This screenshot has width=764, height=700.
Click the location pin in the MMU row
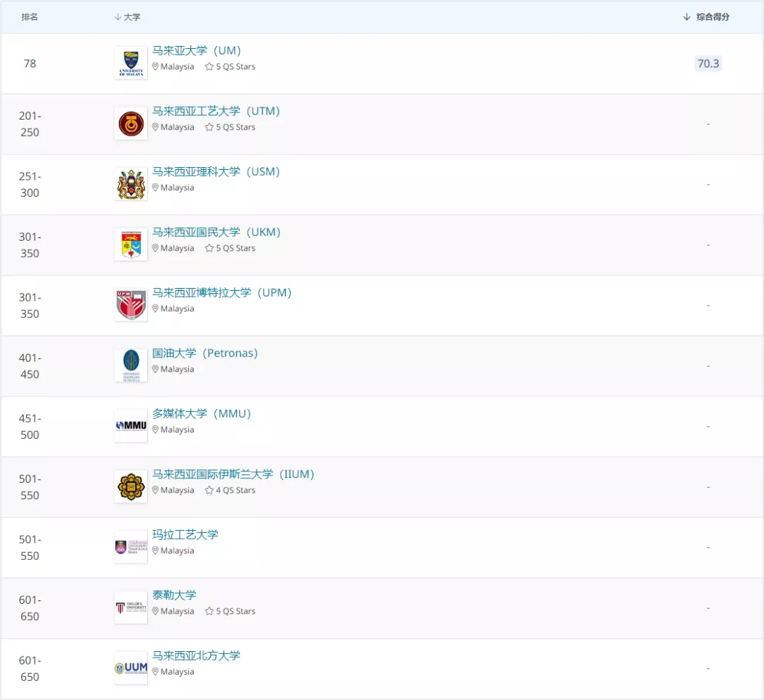tap(156, 430)
